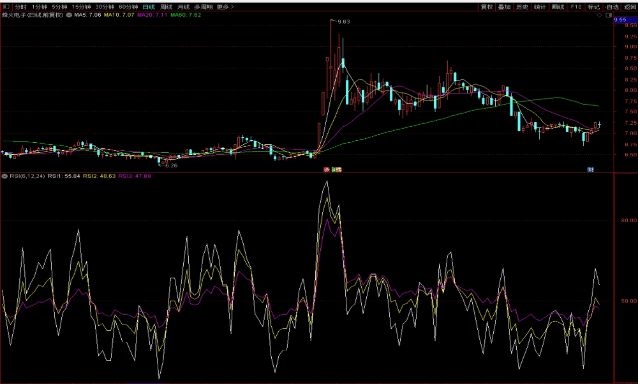Select the 1分钟 timeframe
This screenshot has height=384, width=640.
tap(40, 7)
